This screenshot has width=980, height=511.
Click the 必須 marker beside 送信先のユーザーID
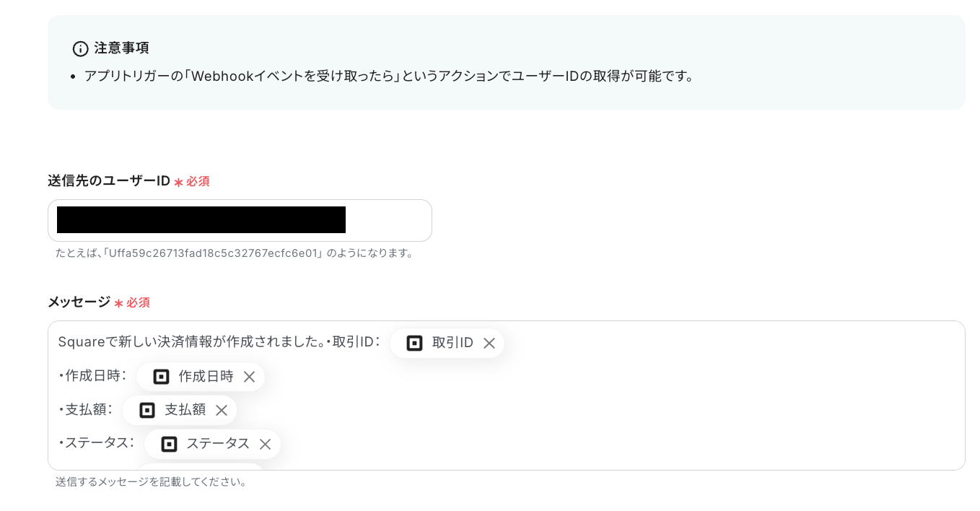[192, 181]
